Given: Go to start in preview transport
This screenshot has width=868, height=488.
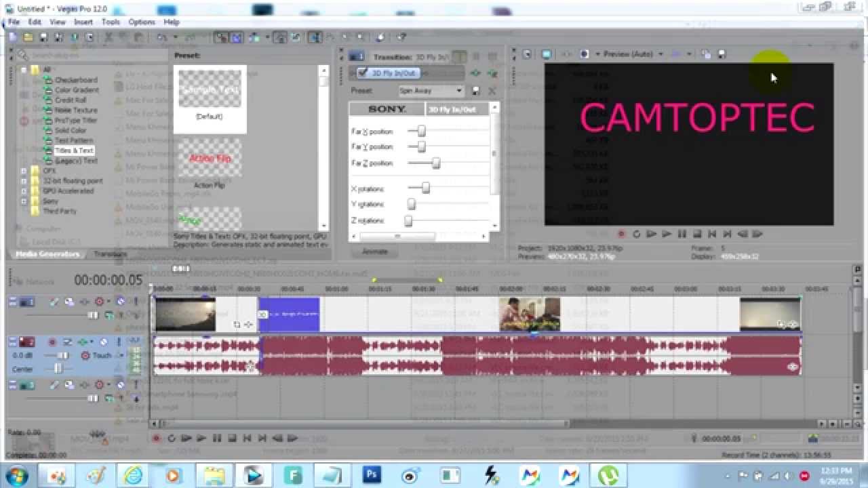Looking at the screenshot, I should 712,234.
